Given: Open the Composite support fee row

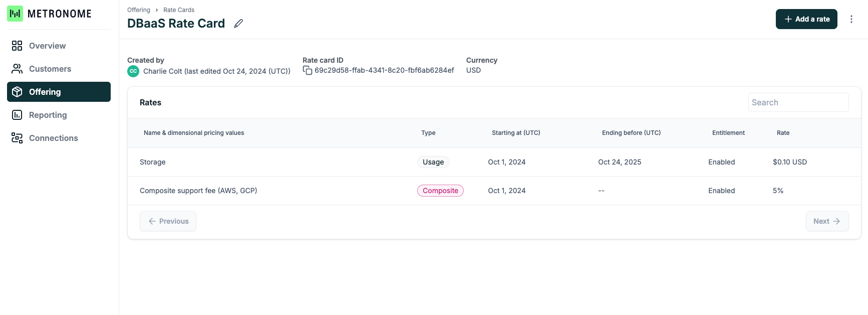Looking at the screenshot, I should click(x=198, y=191).
